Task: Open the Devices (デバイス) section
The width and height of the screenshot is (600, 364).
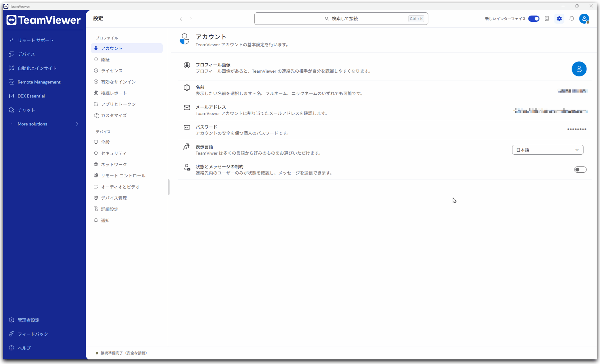Action: click(x=26, y=54)
